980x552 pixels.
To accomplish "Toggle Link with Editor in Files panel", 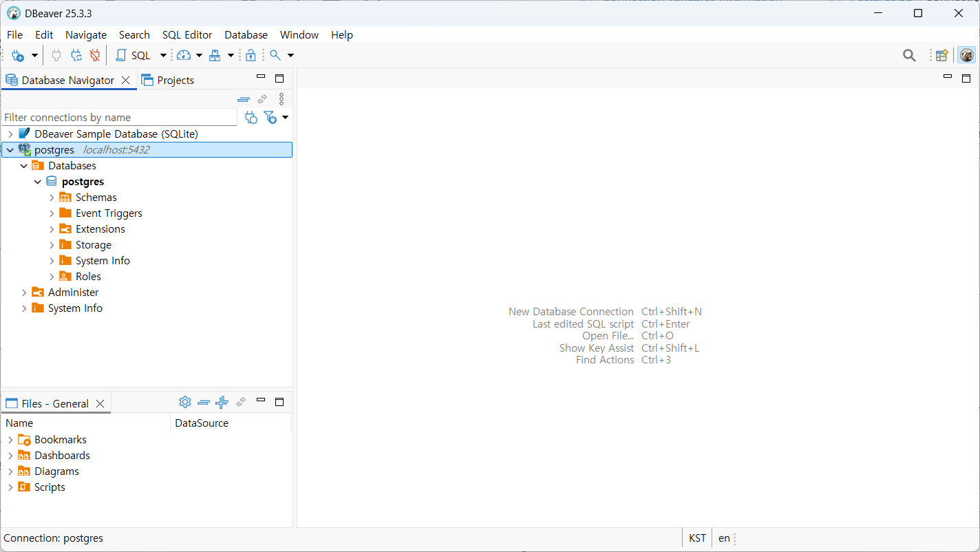I will tap(241, 402).
